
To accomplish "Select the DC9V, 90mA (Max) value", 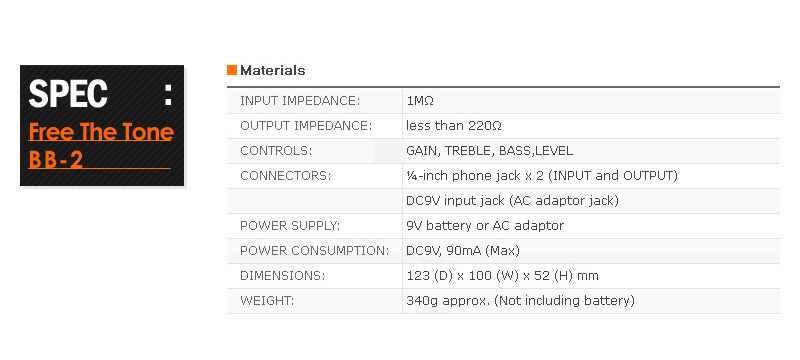I will click(463, 251).
